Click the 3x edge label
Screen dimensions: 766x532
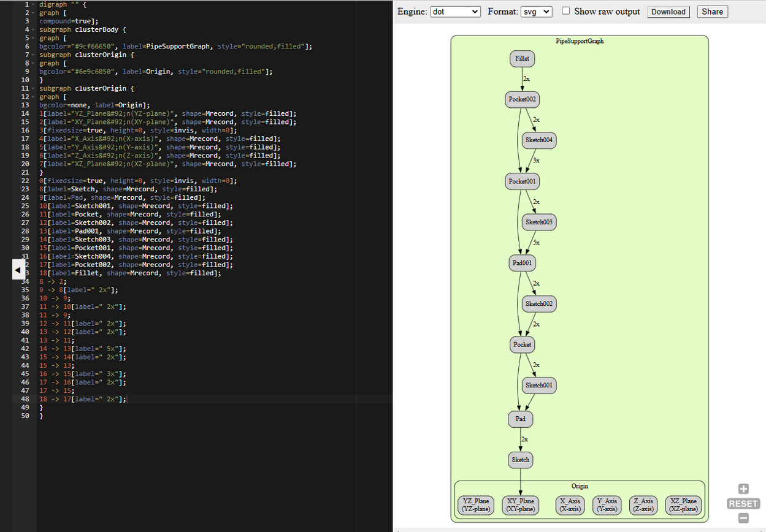coord(536,161)
